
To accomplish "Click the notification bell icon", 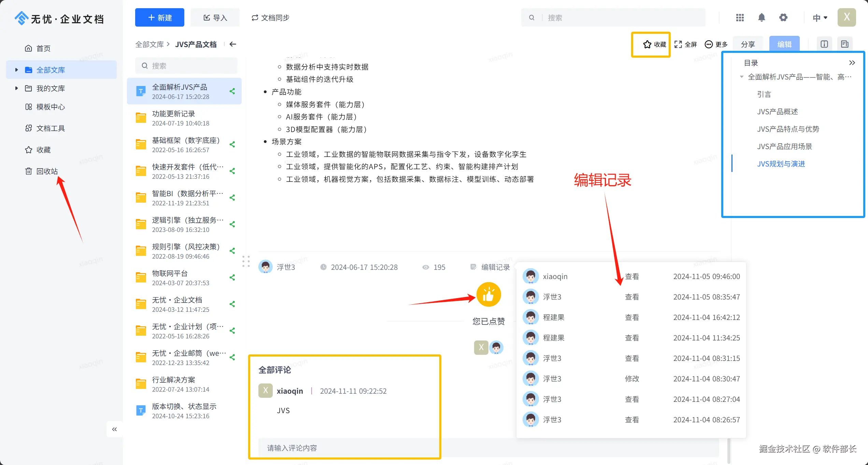I will (761, 17).
